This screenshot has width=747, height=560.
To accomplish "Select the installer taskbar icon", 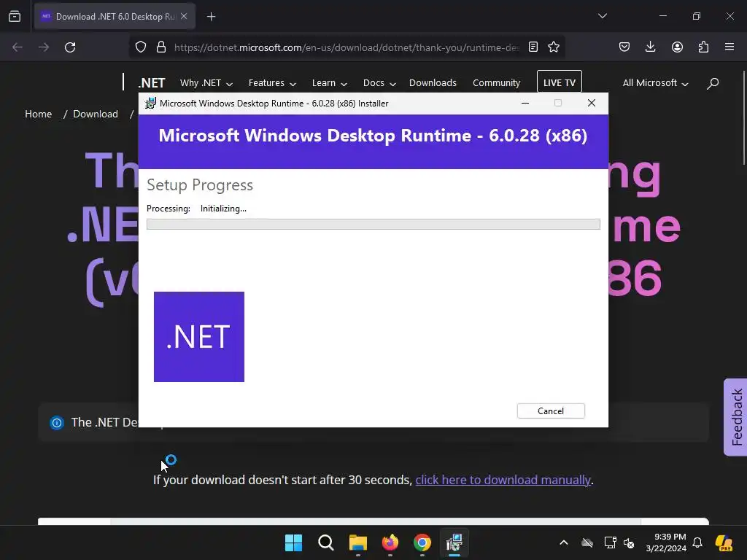I will [x=454, y=542].
